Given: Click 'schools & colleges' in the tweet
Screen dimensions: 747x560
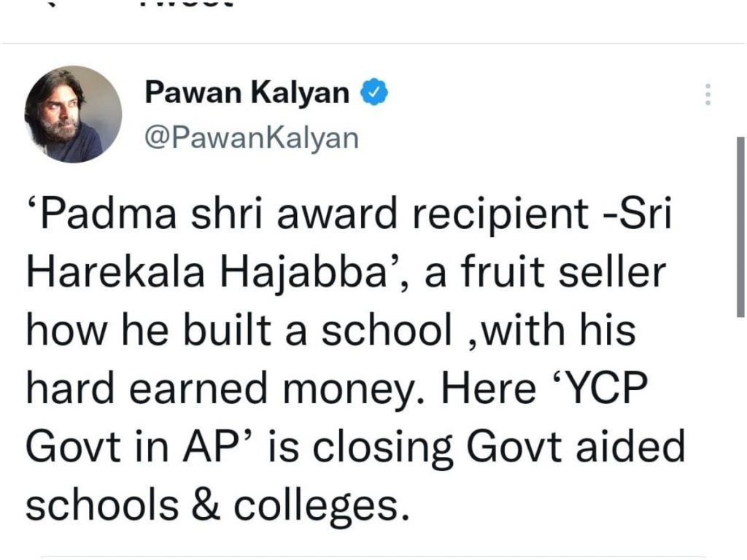Looking at the screenshot, I should (x=215, y=503).
